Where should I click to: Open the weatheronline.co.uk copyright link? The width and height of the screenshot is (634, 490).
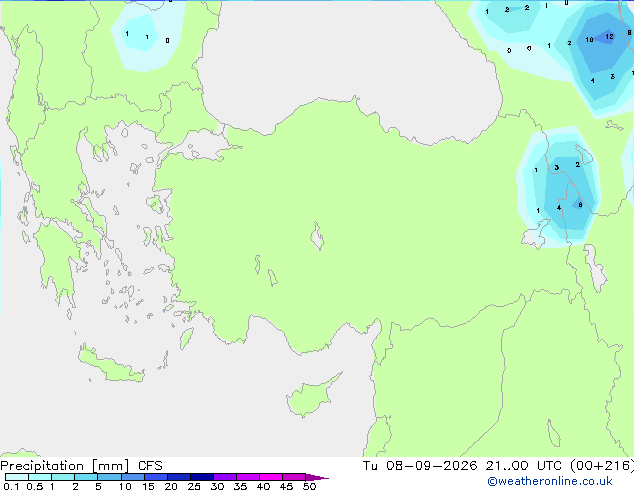[x=549, y=481]
